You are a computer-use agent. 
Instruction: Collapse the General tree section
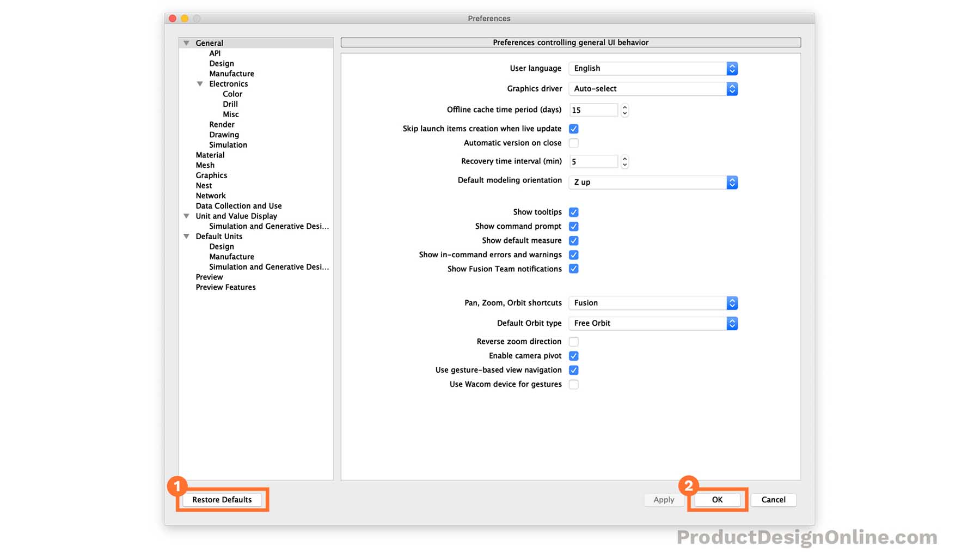186,43
